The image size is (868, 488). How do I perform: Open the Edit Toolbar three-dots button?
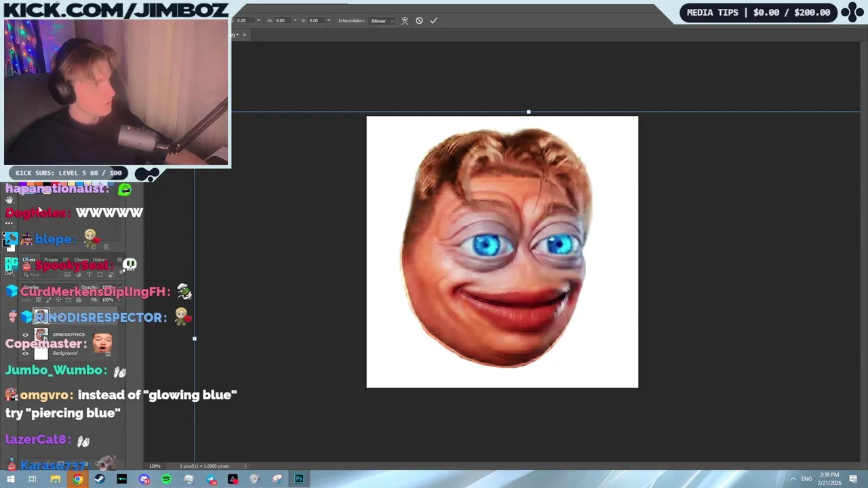coord(9,223)
